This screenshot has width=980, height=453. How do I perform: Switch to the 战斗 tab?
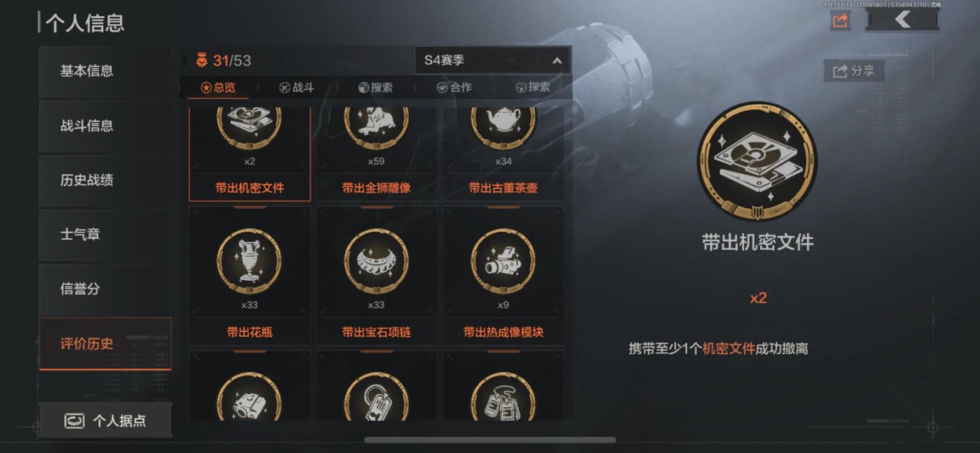(x=297, y=88)
